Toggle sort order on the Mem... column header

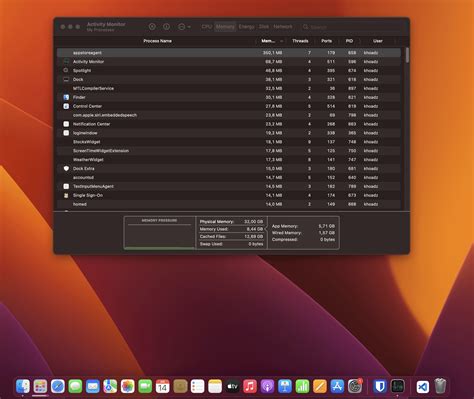pos(271,41)
